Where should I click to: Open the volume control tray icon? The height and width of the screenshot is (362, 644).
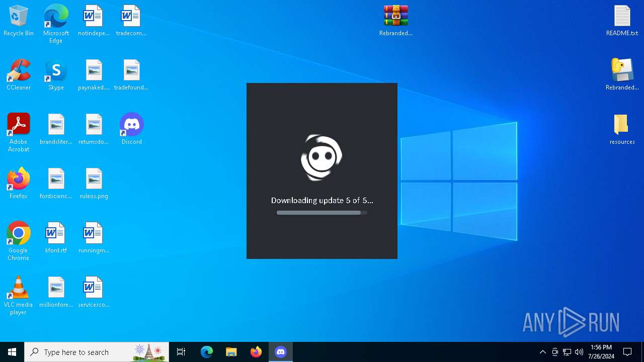click(x=579, y=352)
